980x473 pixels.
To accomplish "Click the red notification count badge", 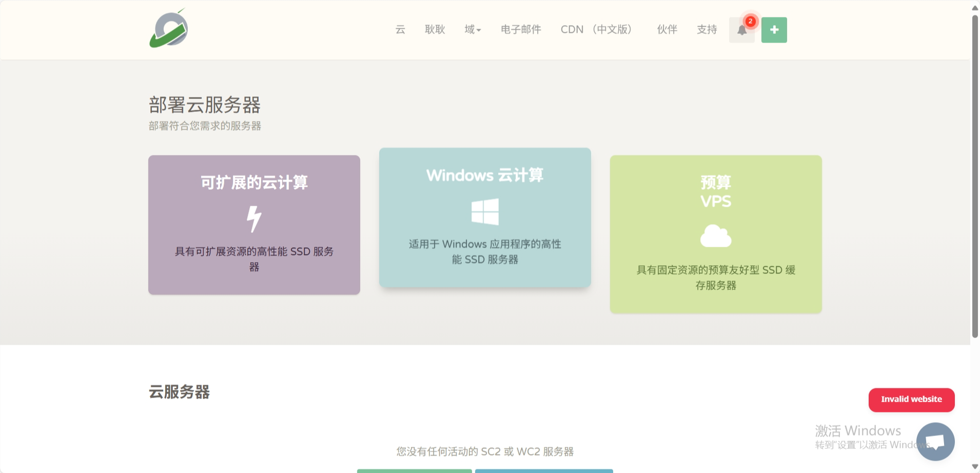I will coord(750,22).
